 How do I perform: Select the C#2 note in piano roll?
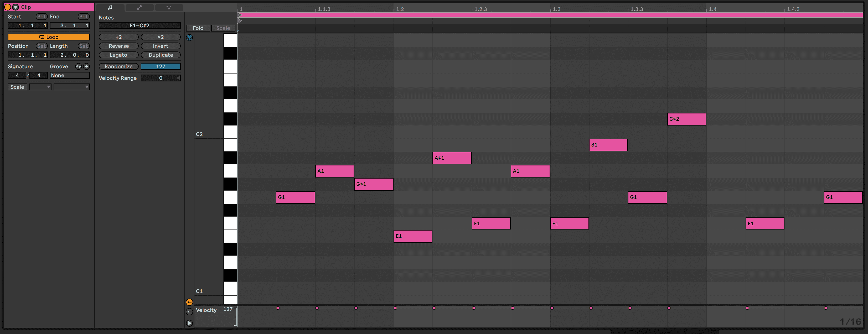pyautogui.click(x=686, y=119)
